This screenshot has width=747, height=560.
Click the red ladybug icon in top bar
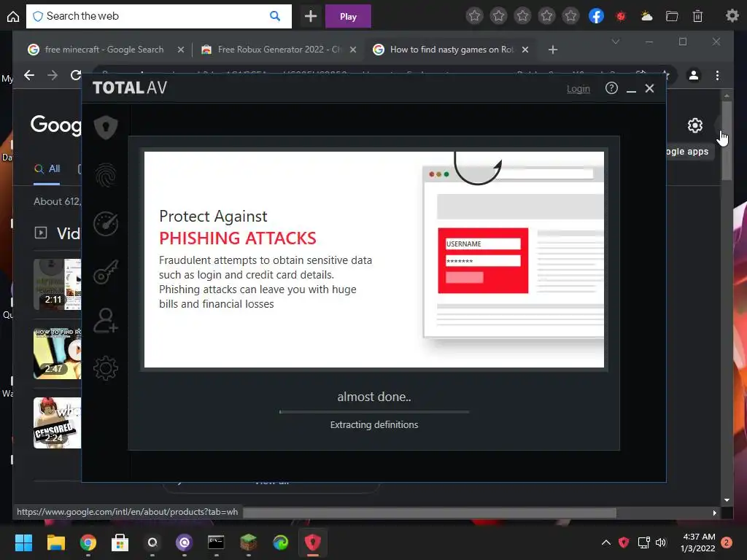tap(621, 17)
